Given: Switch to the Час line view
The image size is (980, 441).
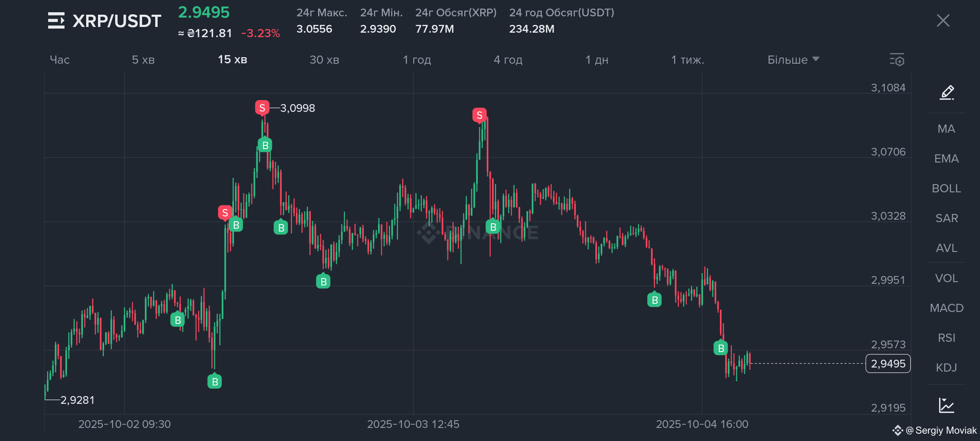Looking at the screenshot, I should click(x=60, y=60).
